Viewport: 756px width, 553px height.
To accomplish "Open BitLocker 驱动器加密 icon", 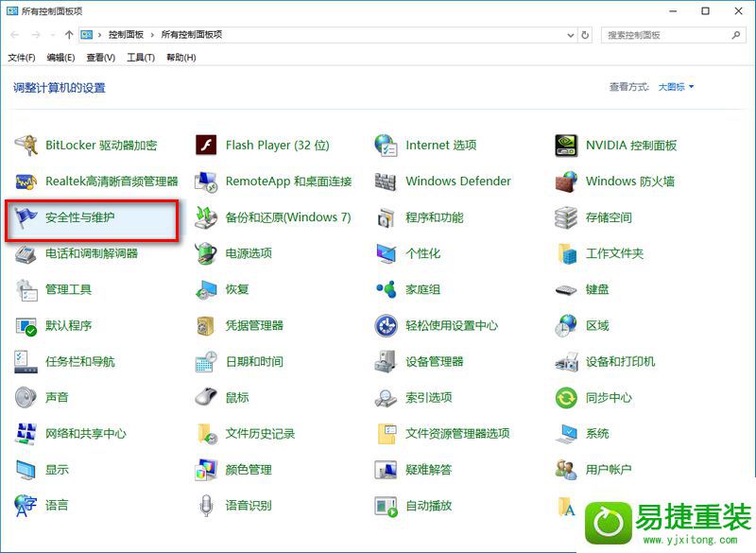I will tap(26, 146).
